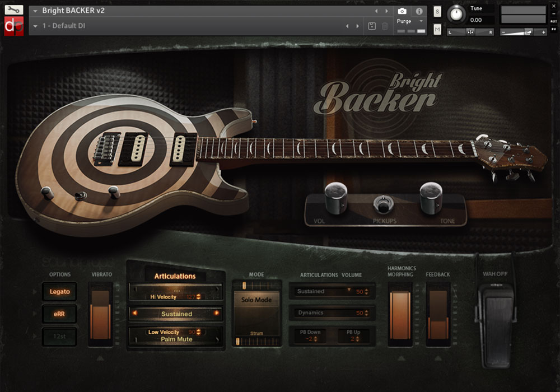Select the Articulations tab
This screenshot has width=560, height=392.
pyautogui.click(x=175, y=276)
